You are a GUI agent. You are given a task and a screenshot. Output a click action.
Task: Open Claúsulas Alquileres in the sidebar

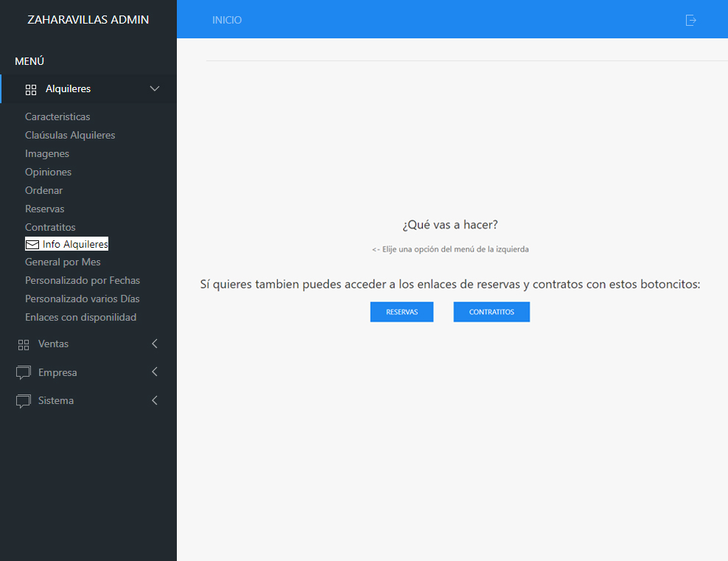(70, 135)
